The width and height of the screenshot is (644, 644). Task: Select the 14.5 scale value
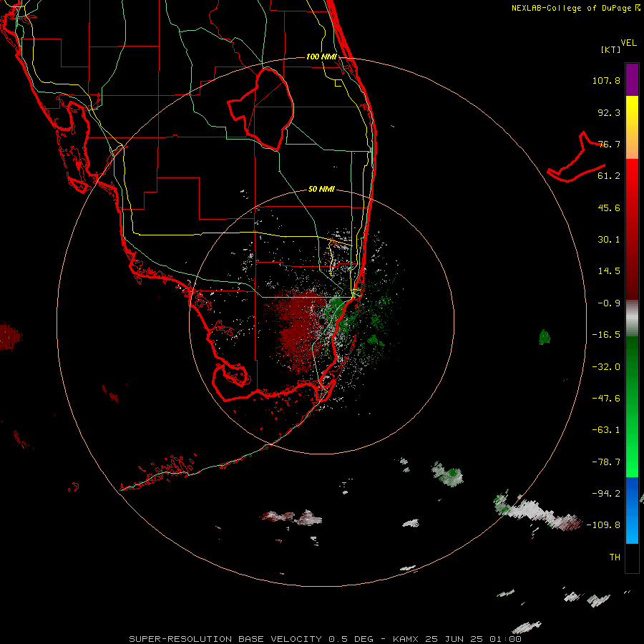point(609,271)
